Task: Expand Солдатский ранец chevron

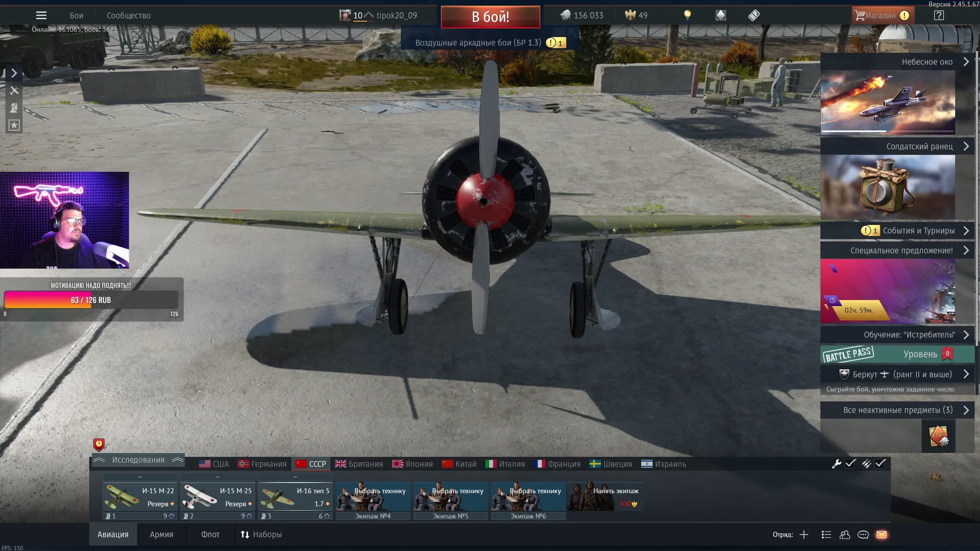Action: (966, 146)
